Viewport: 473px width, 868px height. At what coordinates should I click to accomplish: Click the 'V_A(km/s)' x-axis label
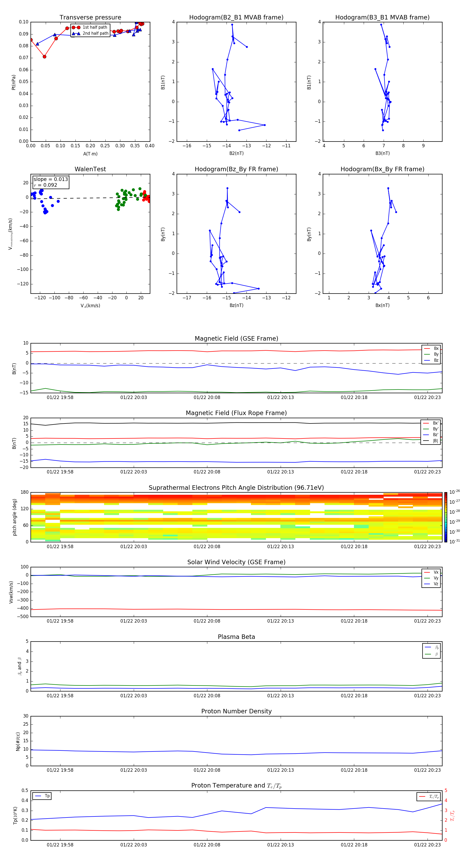tap(90, 306)
